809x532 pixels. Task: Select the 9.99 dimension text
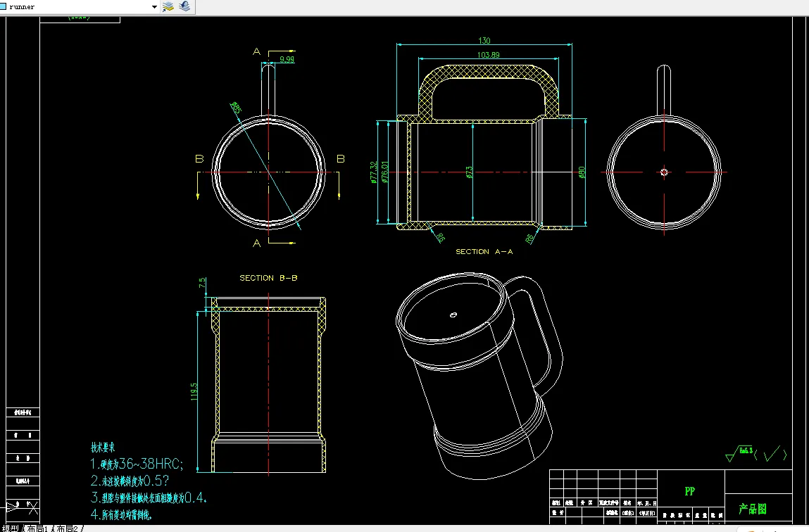(x=287, y=59)
